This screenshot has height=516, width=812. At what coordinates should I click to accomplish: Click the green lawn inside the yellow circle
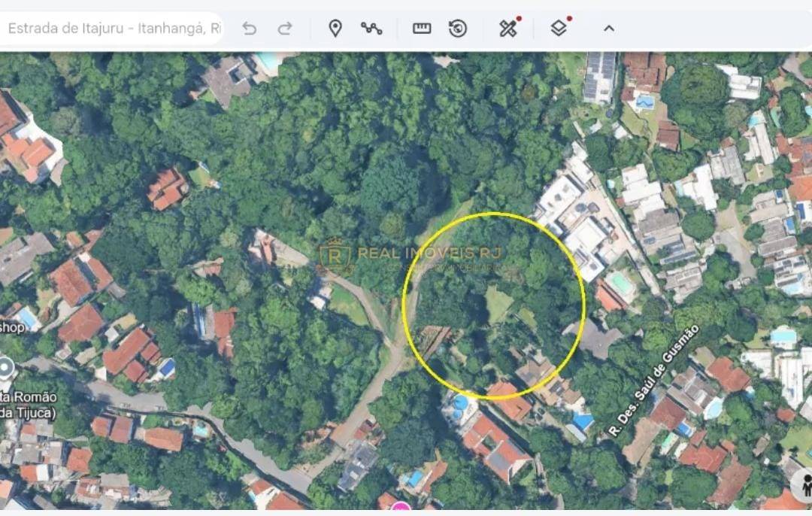tap(498, 303)
